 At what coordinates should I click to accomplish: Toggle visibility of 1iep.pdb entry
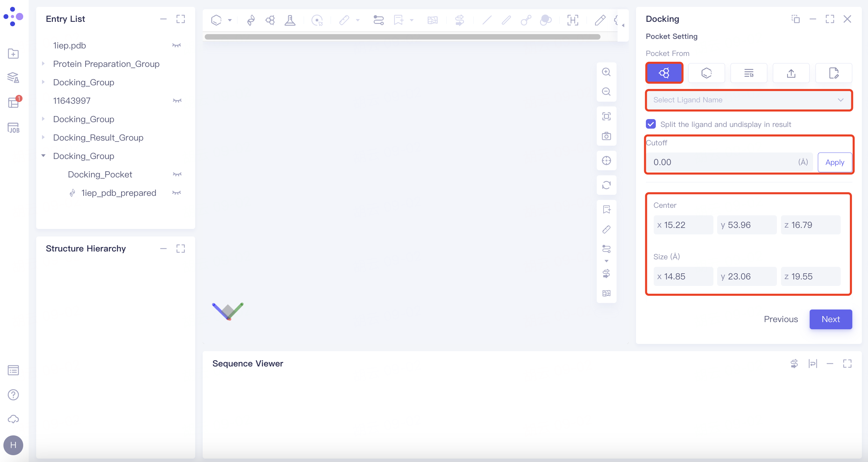point(176,45)
